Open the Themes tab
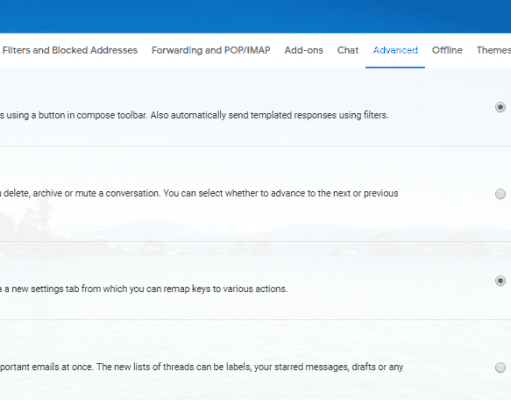Screen dimensions: 511x400 494,50
